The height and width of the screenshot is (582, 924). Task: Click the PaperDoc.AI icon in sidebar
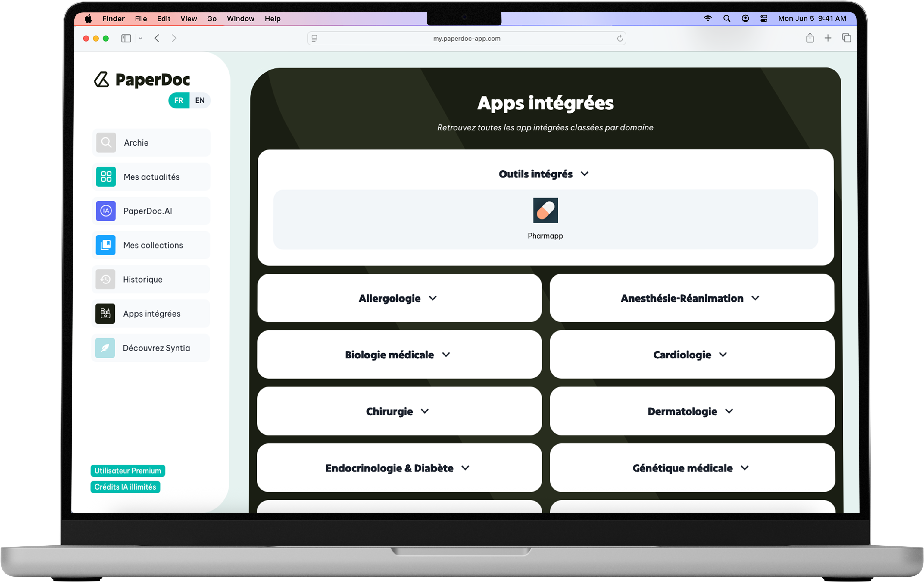(x=106, y=211)
